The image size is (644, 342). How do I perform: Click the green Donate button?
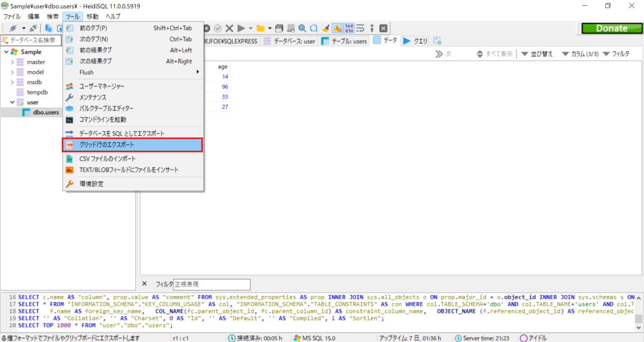(x=611, y=28)
